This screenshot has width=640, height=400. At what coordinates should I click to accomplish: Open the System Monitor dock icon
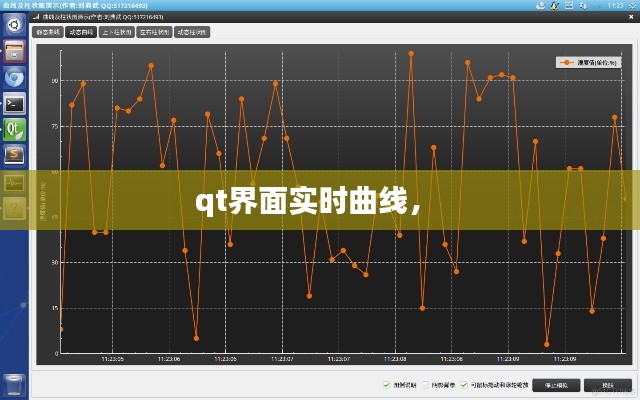14,182
